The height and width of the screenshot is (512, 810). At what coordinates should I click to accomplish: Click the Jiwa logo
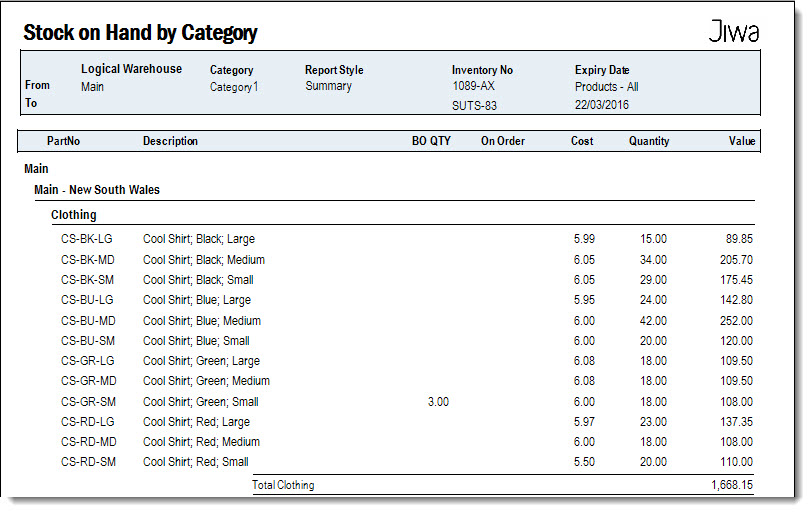coord(734,31)
